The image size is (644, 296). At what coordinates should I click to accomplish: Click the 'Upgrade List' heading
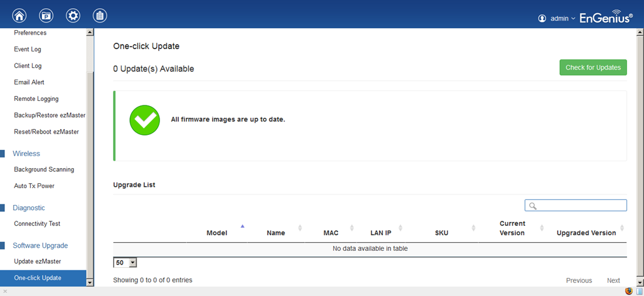pyautogui.click(x=134, y=185)
